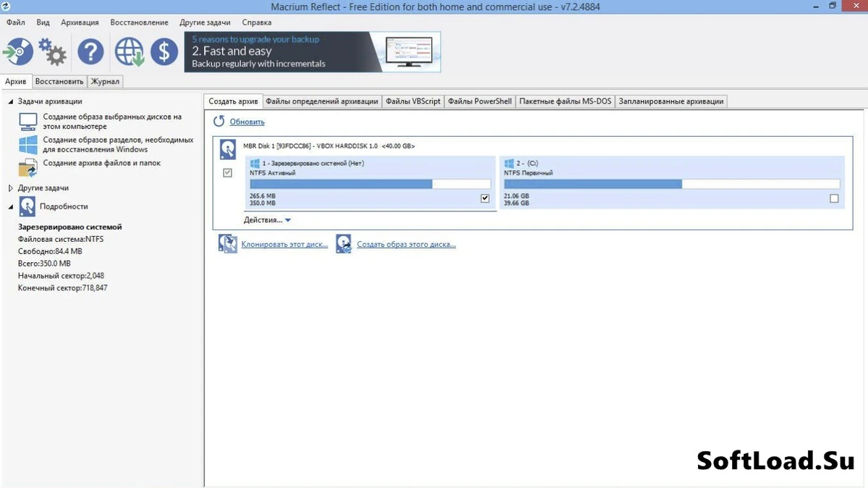Click the Windows logo icon for recovery image
868x488 pixels.
coord(28,144)
